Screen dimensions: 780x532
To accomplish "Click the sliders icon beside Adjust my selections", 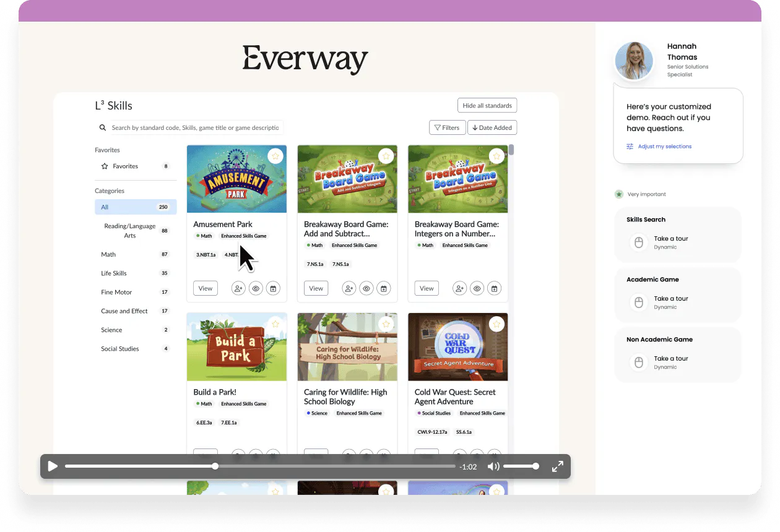I will (630, 147).
